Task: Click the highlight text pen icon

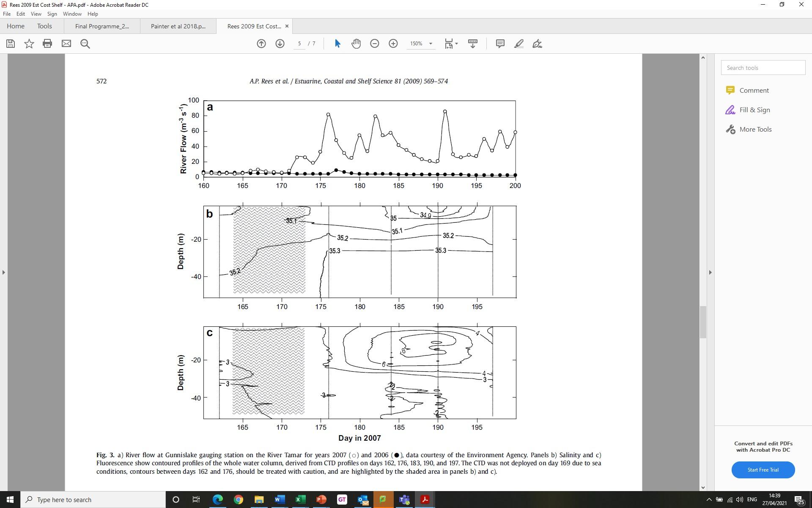Action: click(x=519, y=44)
